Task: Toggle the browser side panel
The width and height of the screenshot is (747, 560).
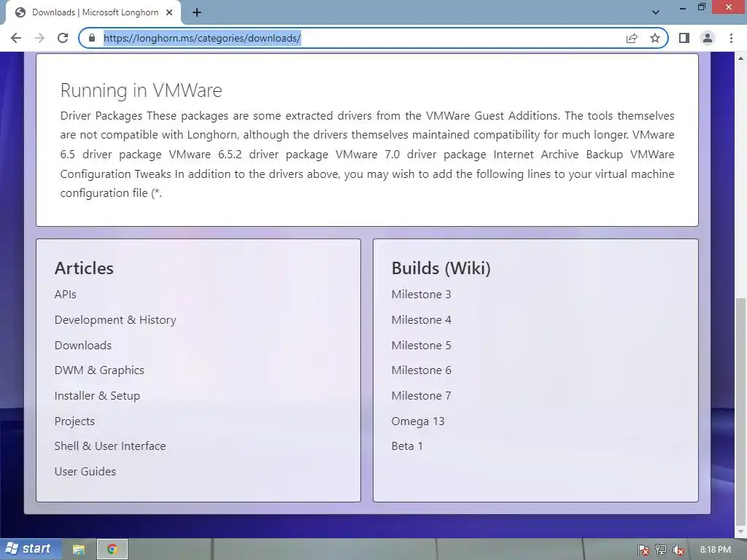Action: (x=684, y=38)
